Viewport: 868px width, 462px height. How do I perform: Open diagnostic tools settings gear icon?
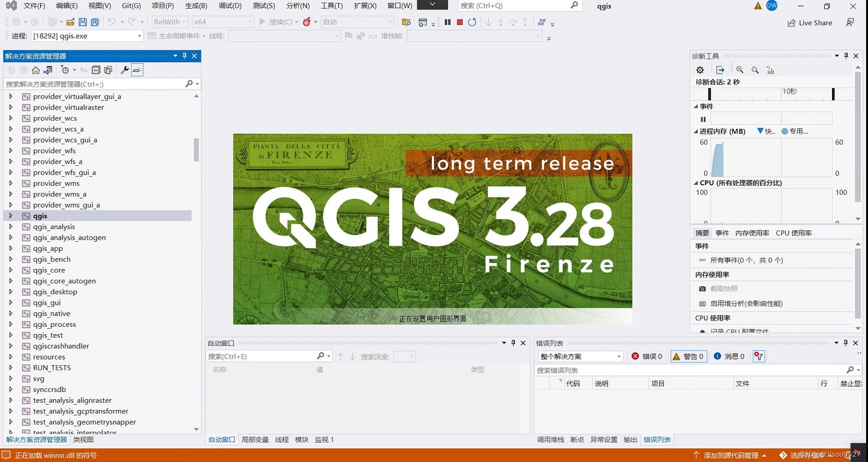point(700,70)
